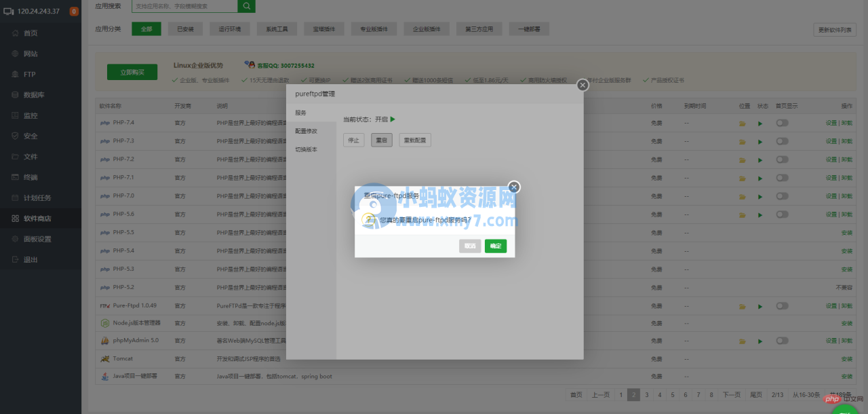Screen dimensions: 868x414
Task: Select the 第三方应用 category filter
Action: pyautogui.click(x=479, y=29)
